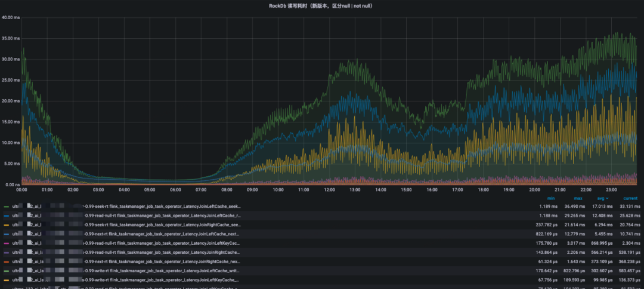Select the avg value 868.995 µs
This screenshot has height=289, width=644.
click(x=600, y=244)
